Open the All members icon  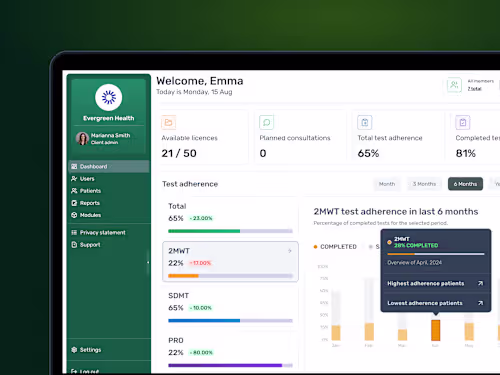[x=454, y=85]
